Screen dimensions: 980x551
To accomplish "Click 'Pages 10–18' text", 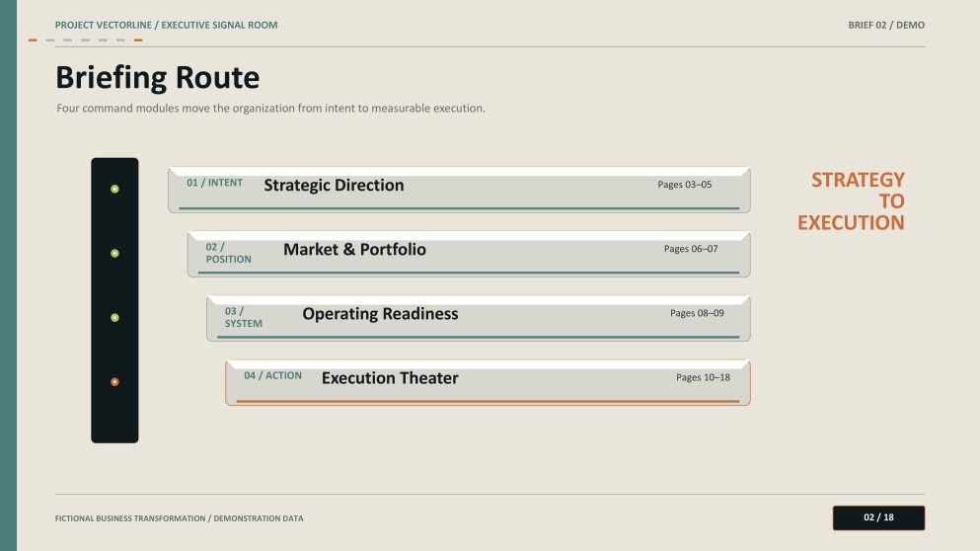I will pyautogui.click(x=703, y=378).
